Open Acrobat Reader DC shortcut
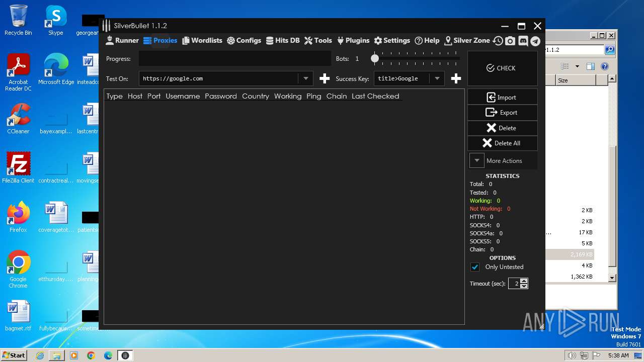The image size is (644, 362). pos(18,72)
